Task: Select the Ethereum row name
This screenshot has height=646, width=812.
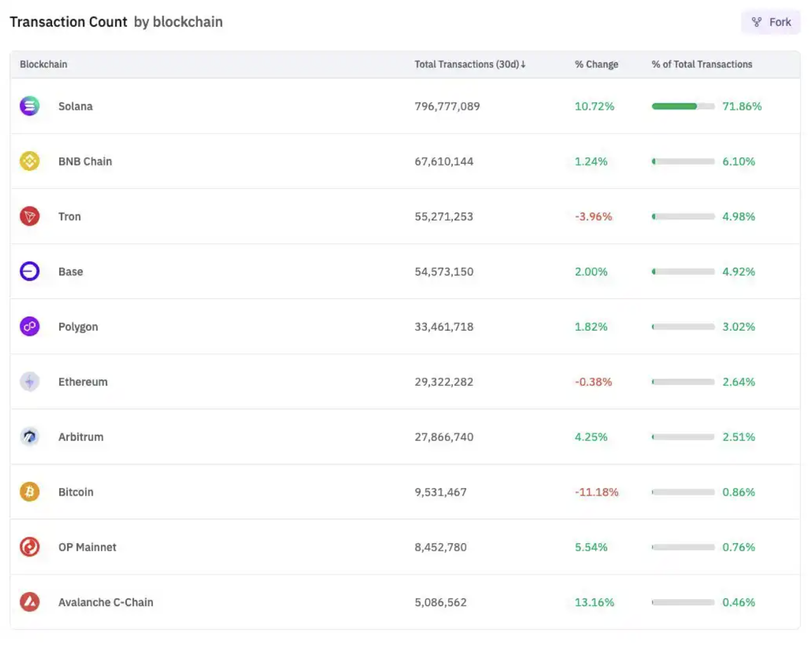Action: tap(83, 382)
